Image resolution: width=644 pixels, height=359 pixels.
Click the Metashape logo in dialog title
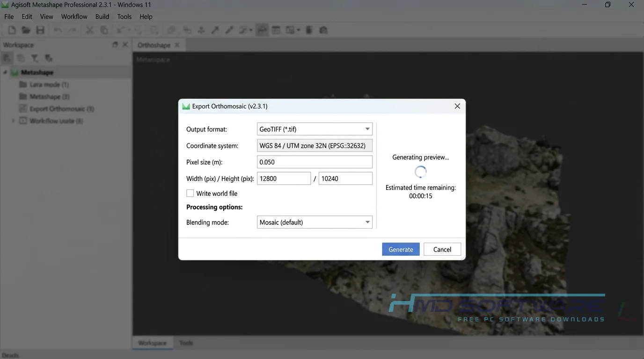[186, 106]
